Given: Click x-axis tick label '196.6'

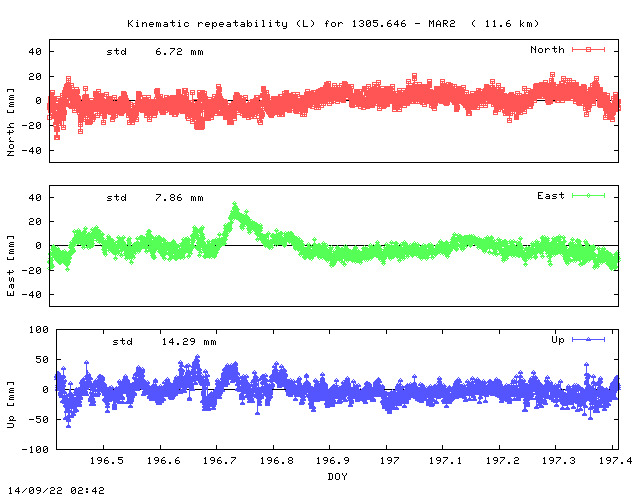Looking at the screenshot, I should point(163,460).
